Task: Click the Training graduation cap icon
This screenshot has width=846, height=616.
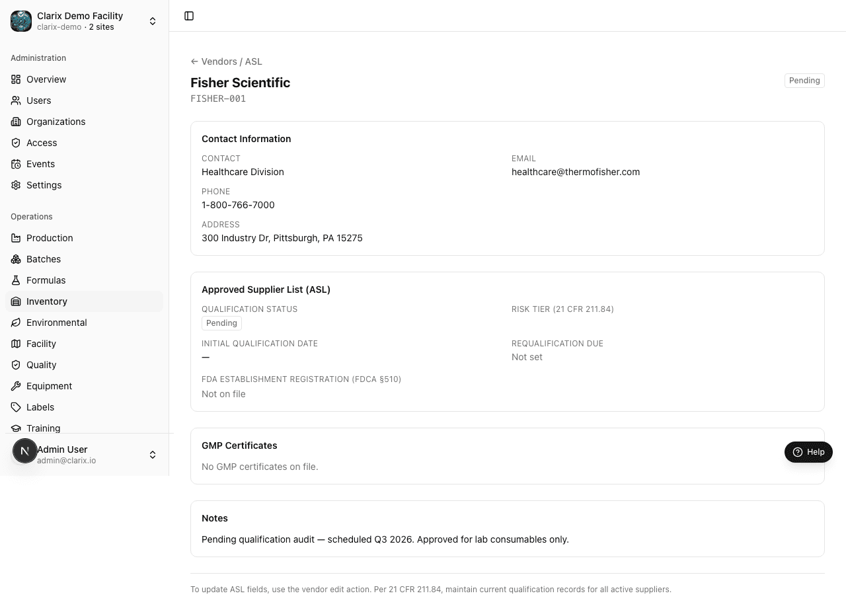Action: pos(16,428)
